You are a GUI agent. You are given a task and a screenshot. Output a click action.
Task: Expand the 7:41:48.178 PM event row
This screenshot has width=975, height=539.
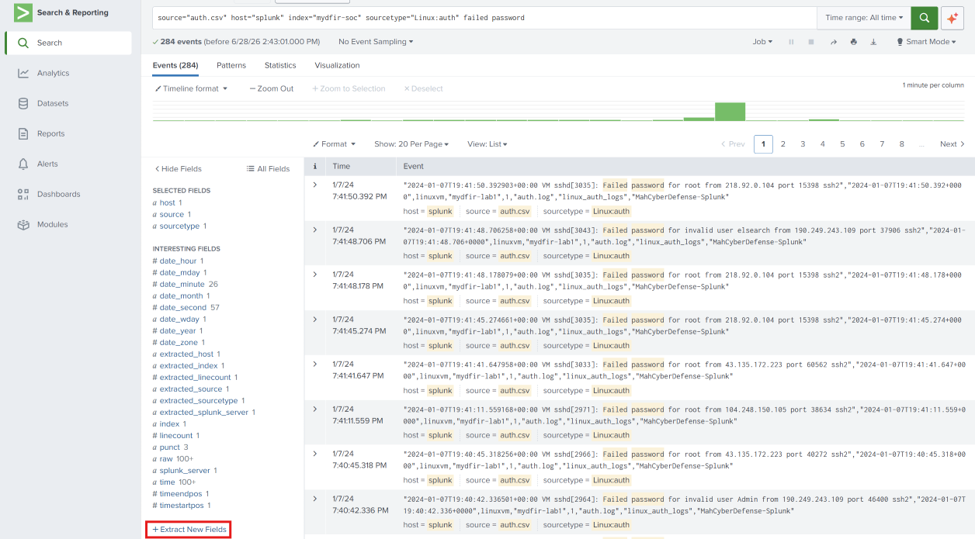pyautogui.click(x=315, y=275)
